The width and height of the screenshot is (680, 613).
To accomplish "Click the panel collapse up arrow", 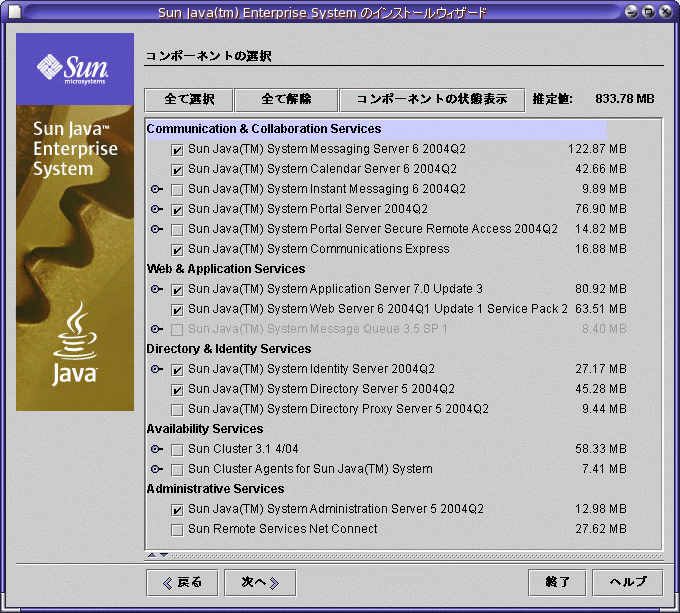I will coord(152,555).
